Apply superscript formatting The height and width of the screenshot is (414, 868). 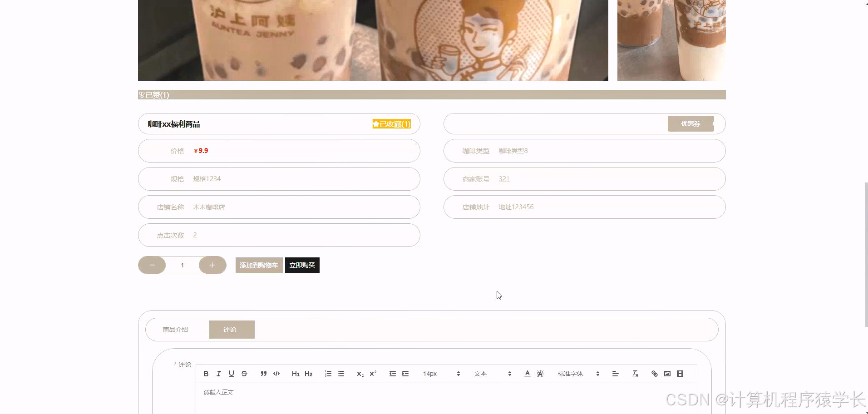[x=373, y=374]
